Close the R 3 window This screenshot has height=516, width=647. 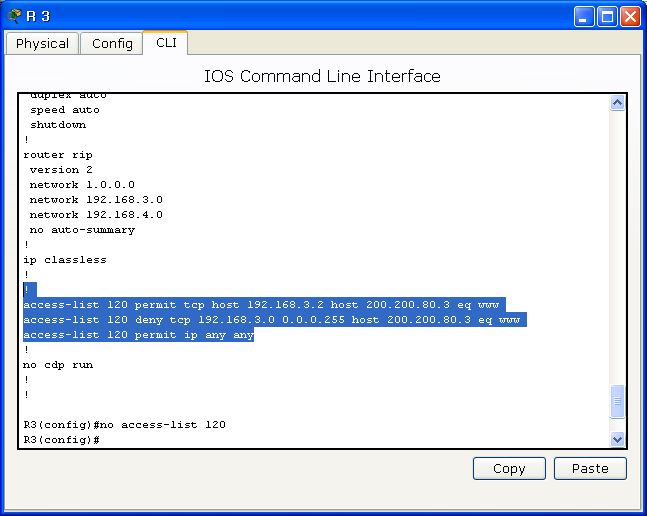[630, 17]
